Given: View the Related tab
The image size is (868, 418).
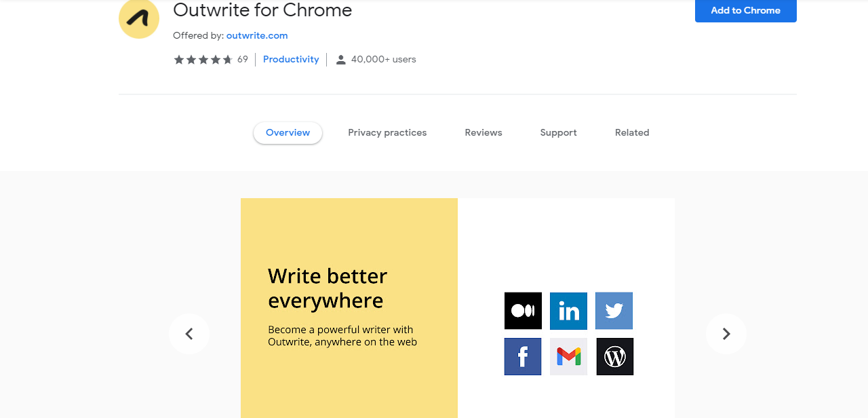Looking at the screenshot, I should (631, 132).
